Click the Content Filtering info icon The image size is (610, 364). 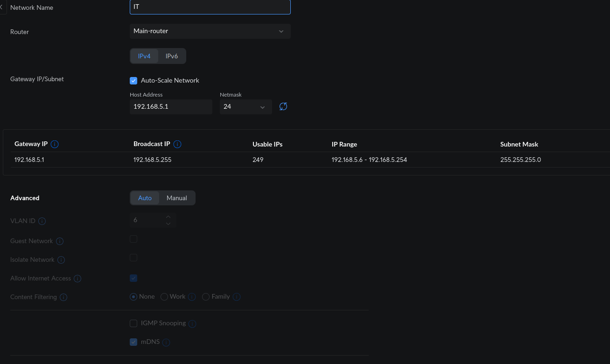(x=63, y=297)
